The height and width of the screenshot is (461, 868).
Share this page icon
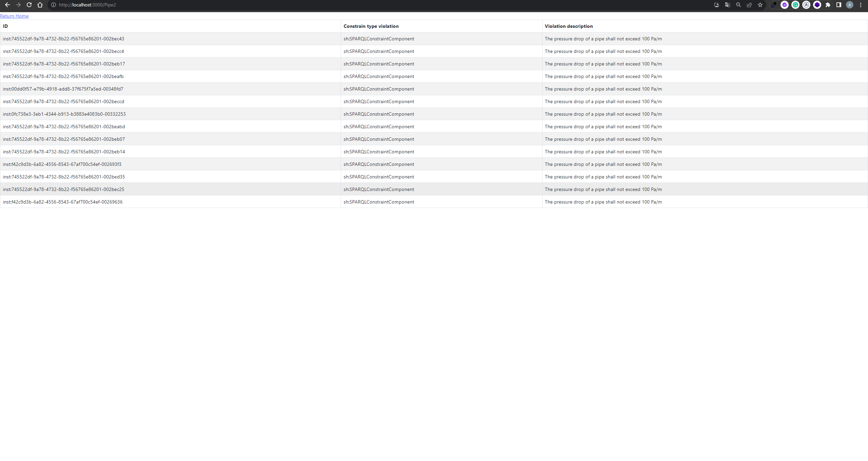(749, 5)
